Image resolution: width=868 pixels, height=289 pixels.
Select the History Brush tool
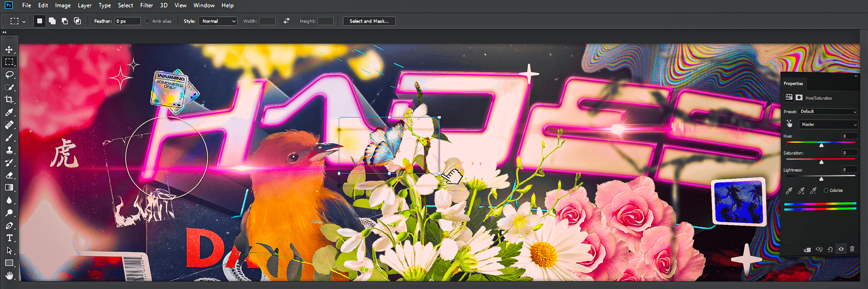(x=9, y=163)
